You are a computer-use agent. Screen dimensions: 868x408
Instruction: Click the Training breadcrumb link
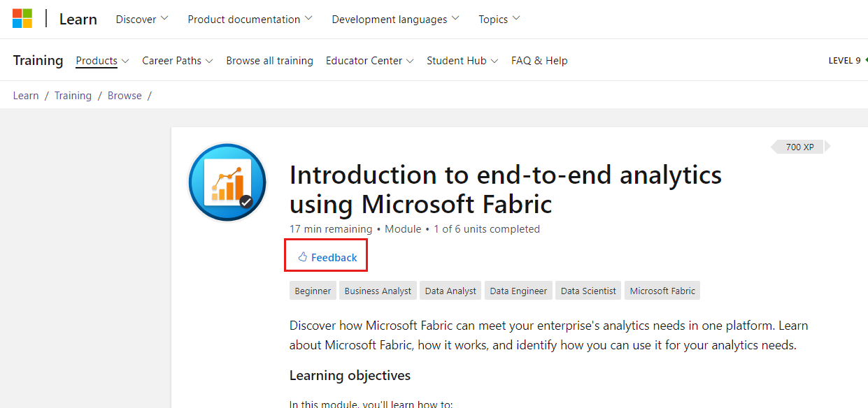[x=73, y=95]
